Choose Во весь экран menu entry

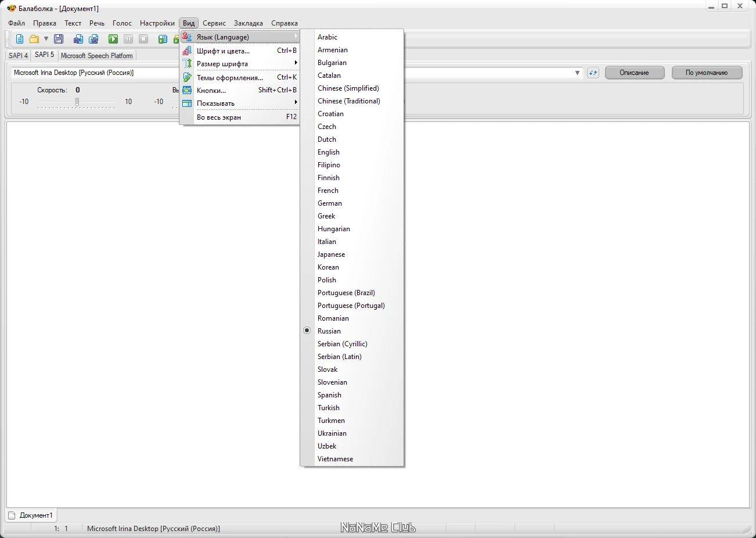(240, 117)
